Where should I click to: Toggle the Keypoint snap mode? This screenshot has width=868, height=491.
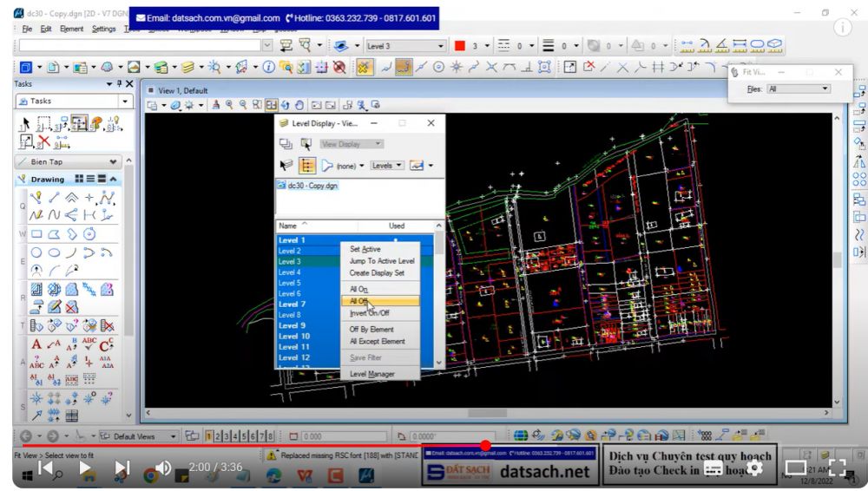click(x=403, y=68)
